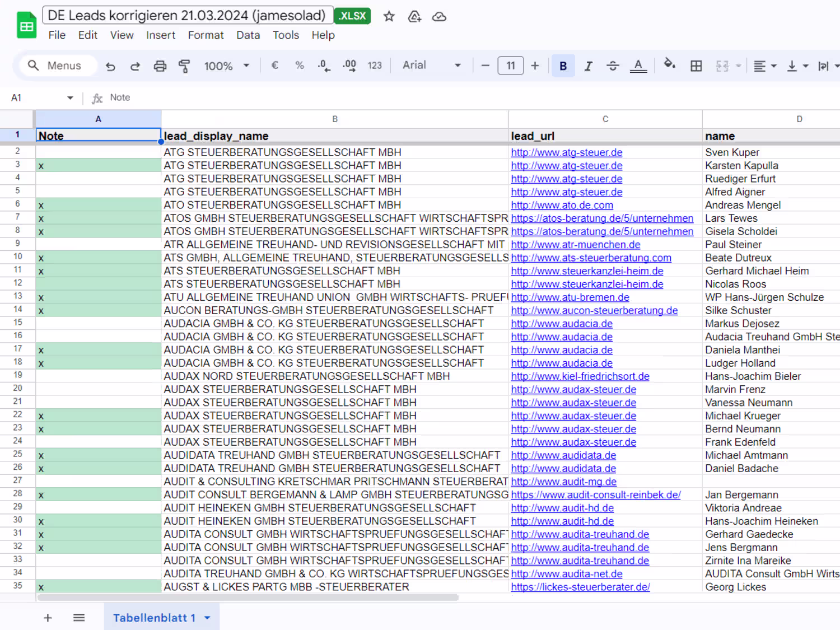Click the add new sheet plus button

[48, 618]
